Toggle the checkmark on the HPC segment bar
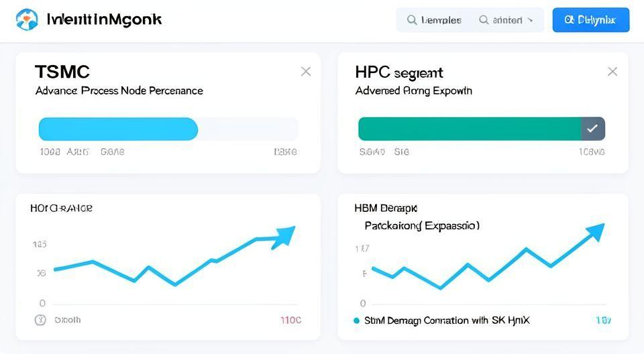 [592, 128]
